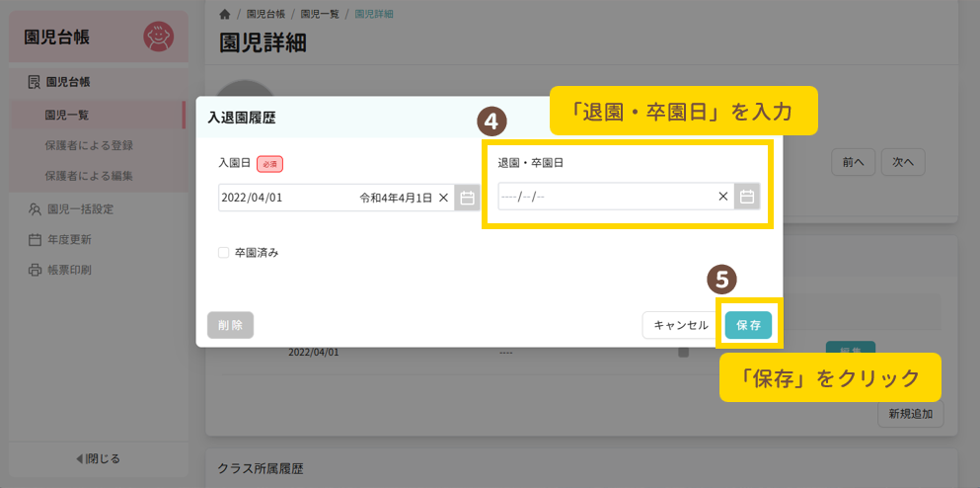Click the 保存 button
980x488 pixels.
748,325
